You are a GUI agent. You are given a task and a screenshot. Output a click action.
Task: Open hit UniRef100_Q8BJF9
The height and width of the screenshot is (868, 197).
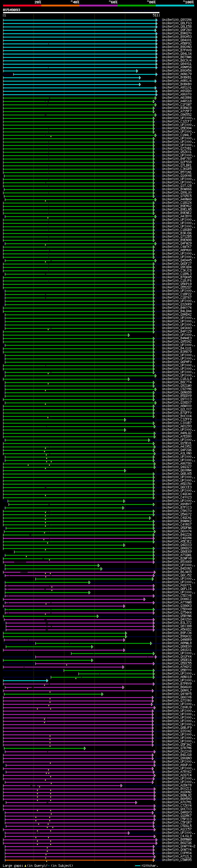[x=176, y=728]
